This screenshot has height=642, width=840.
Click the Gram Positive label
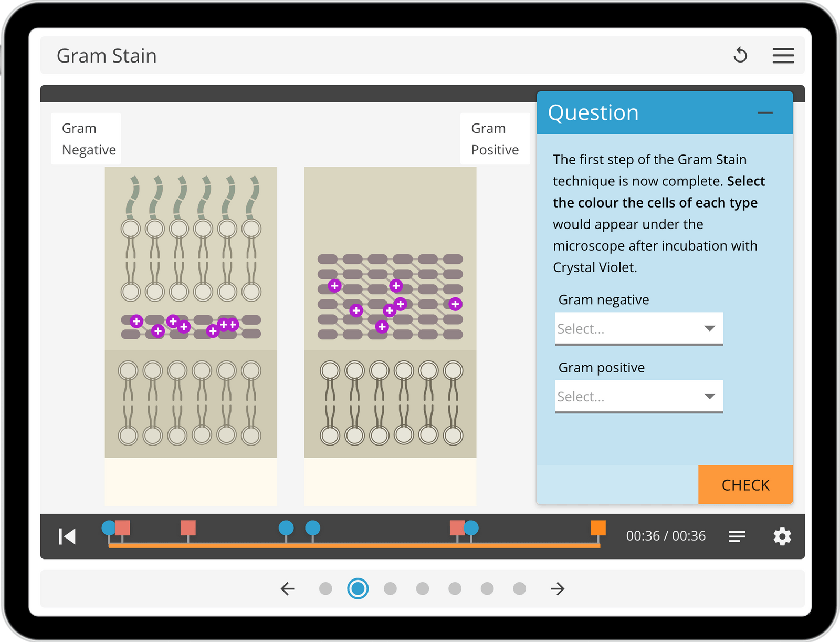(494, 138)
